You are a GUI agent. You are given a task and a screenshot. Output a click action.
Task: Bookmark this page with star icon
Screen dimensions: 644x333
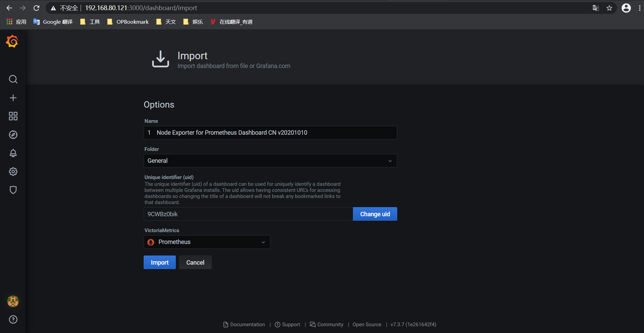click(x=609, y=8)
